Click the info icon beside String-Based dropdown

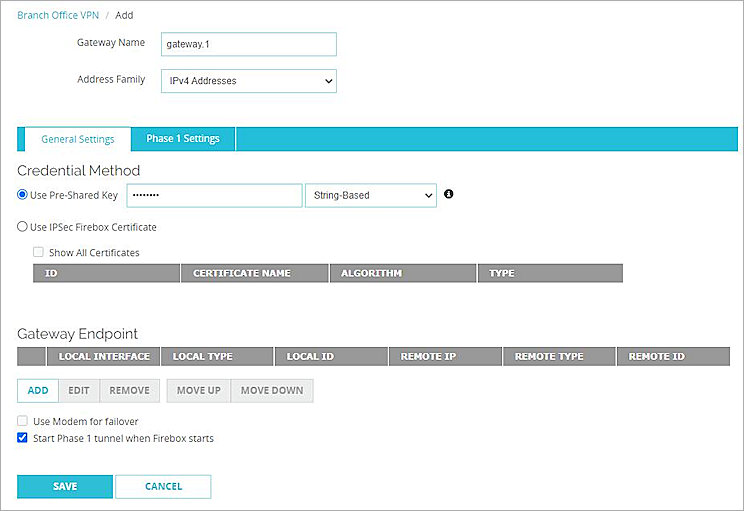click(448, 194)
